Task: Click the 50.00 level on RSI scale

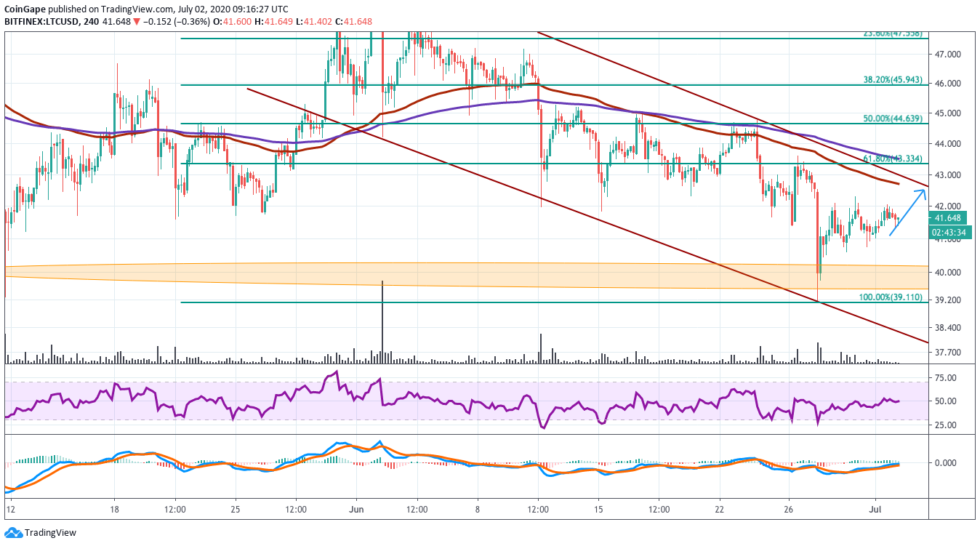Action: point(945,401)
